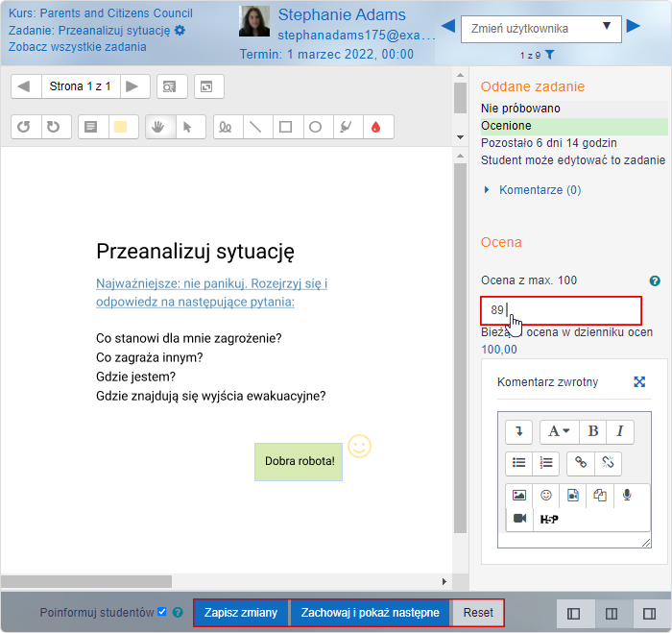Click the grade input field showing 89

(561, 310)
